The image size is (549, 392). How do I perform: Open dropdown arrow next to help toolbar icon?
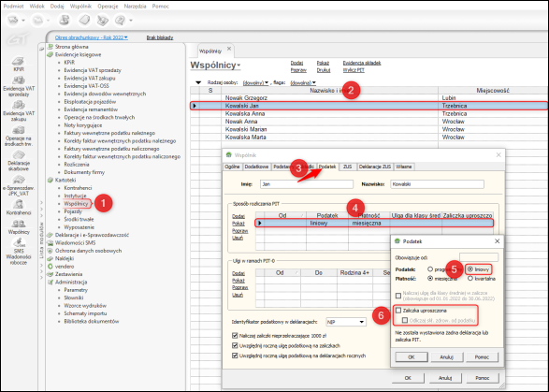(131, 21)
